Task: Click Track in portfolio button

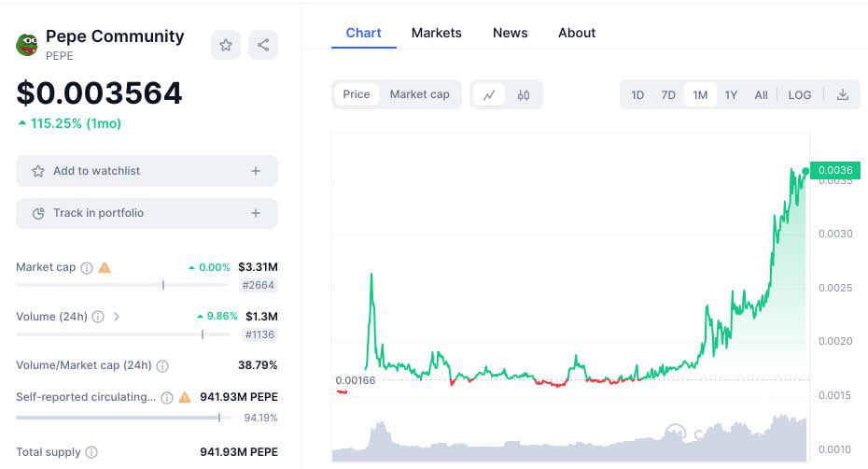Action: coord(147,213)
